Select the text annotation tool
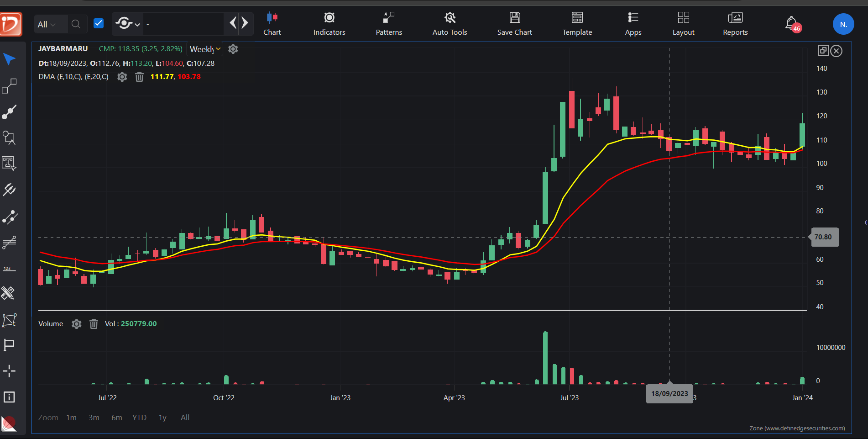This screenshot has width=868, height=439. (9, 164)
